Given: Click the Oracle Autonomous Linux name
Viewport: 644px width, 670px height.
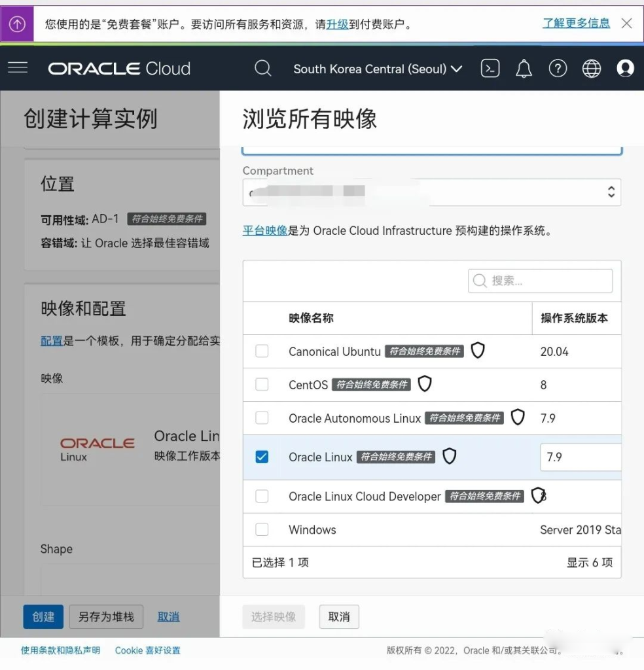Looking at the screenshot, I should 355,418.
